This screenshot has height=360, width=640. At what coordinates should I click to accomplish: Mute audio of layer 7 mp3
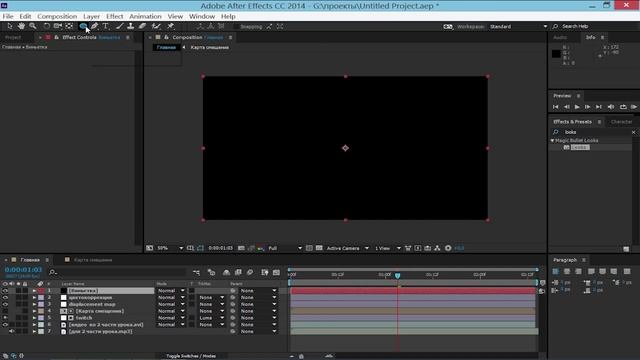[x=12, y=331]
